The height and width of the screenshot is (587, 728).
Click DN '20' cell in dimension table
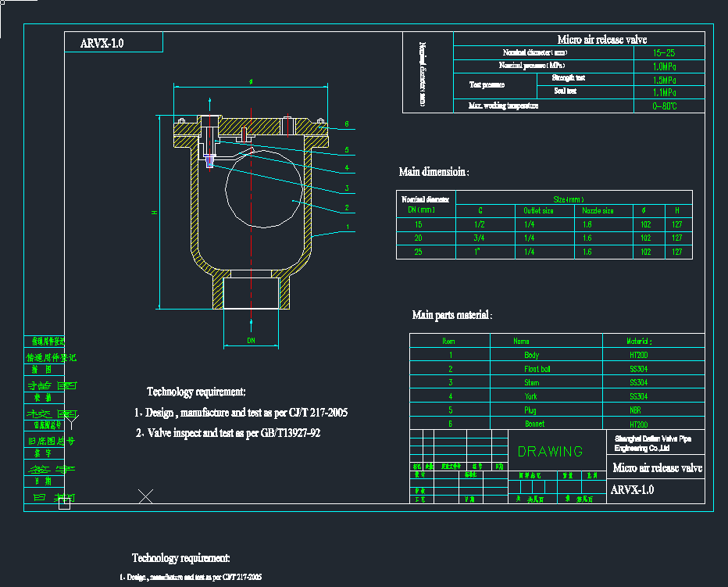419,238
